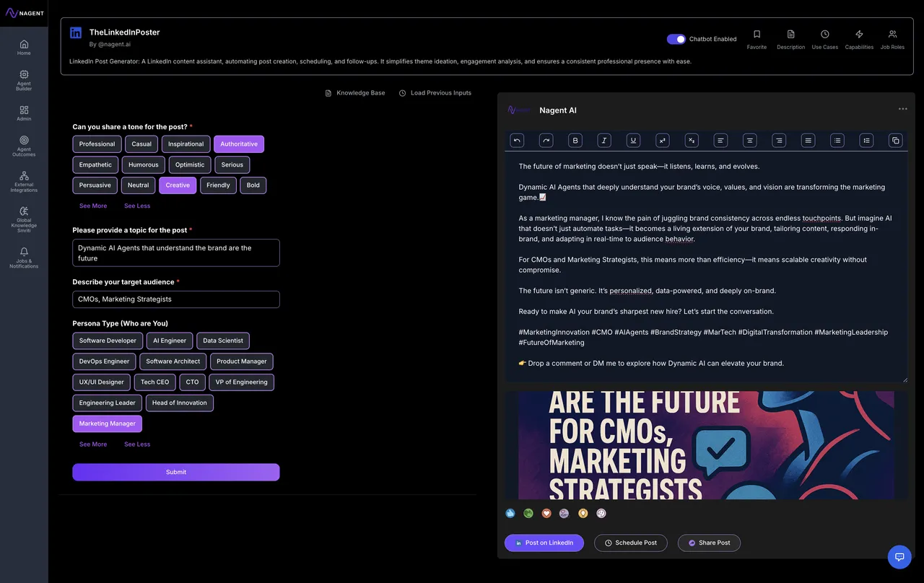
Task: Click the orange heart Love reaction
Action: point(546,514)
